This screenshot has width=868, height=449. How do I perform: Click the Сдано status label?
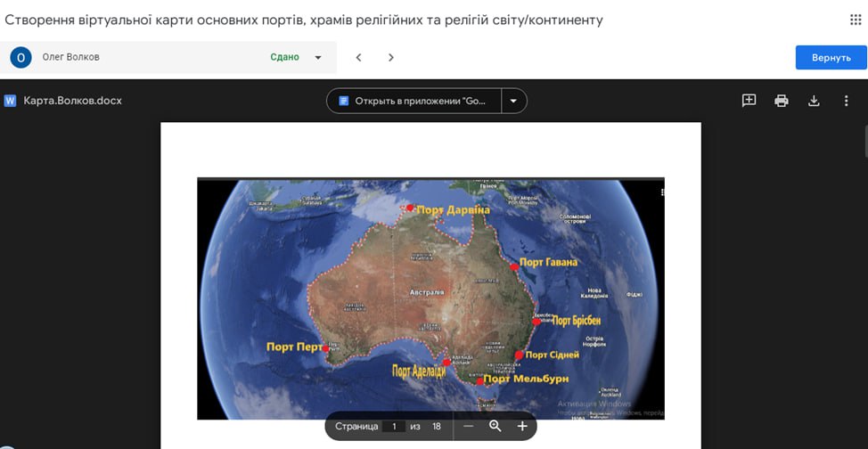(x=284, y=57)
